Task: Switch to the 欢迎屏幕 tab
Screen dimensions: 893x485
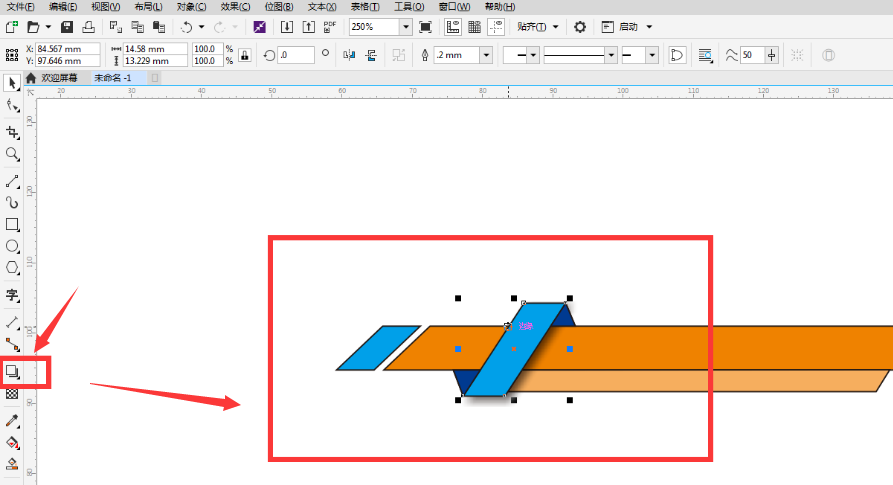Action: pos(59,77)
